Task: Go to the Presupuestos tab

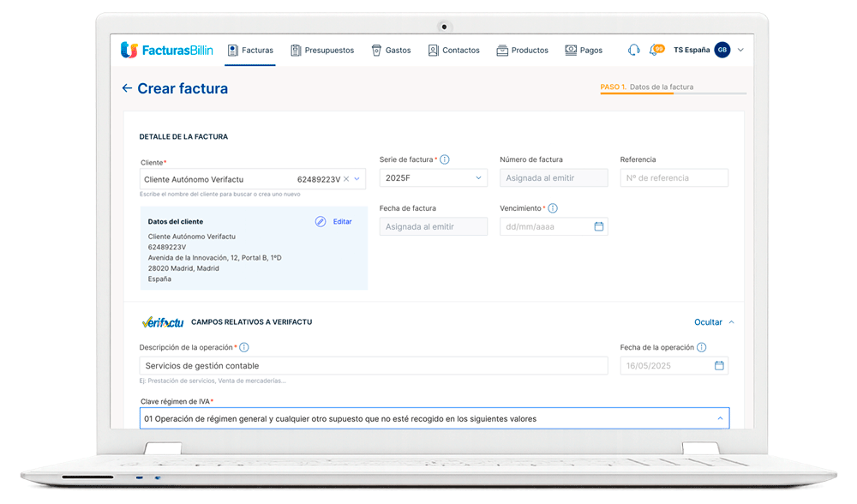Action: click(x=322, y=51)
